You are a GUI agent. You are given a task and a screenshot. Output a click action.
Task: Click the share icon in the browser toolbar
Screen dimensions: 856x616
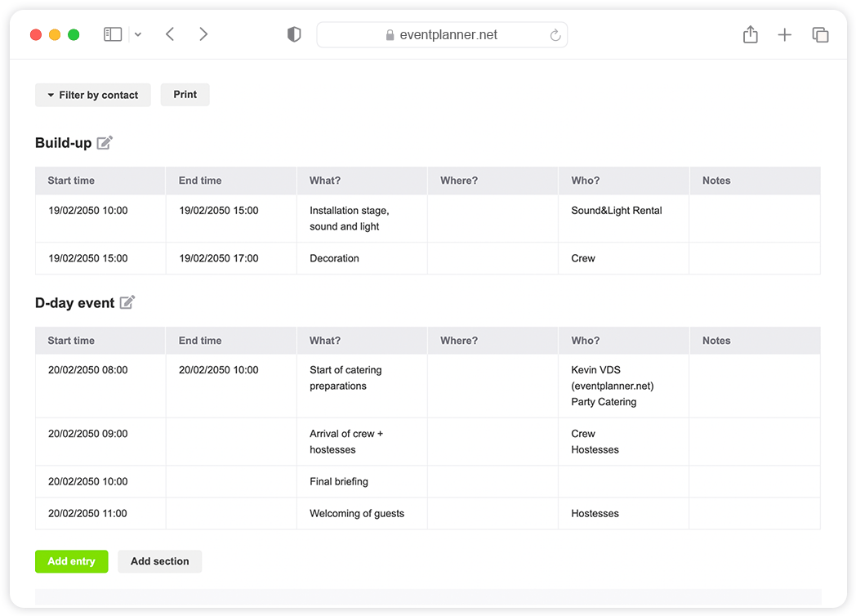[x=750, y=34]
